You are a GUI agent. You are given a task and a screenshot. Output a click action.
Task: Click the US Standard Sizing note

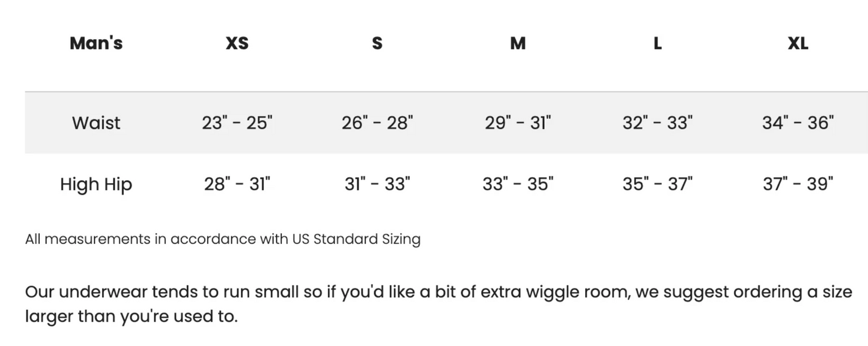point(223,239)
